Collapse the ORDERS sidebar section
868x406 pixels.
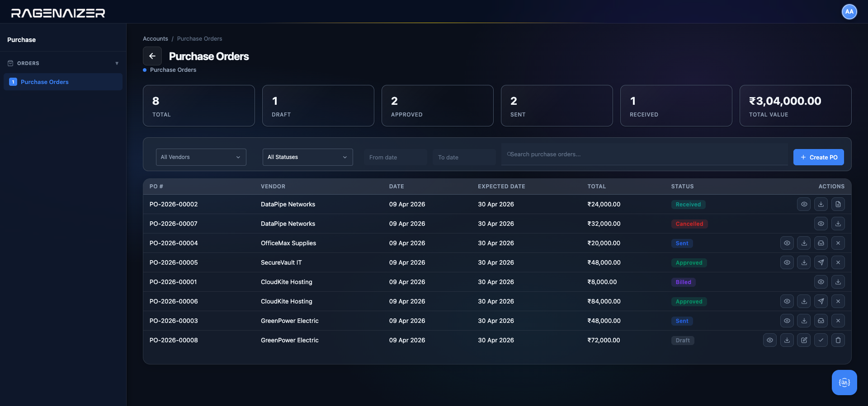63,63
